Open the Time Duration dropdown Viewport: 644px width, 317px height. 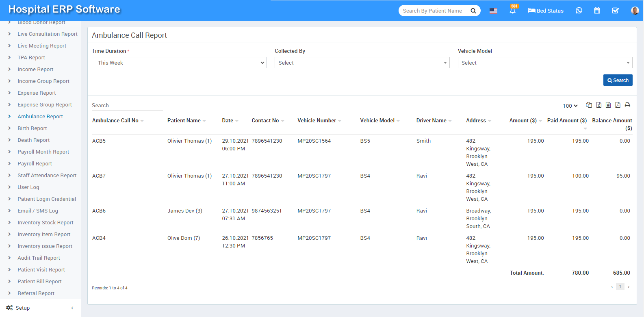point(179,63)
